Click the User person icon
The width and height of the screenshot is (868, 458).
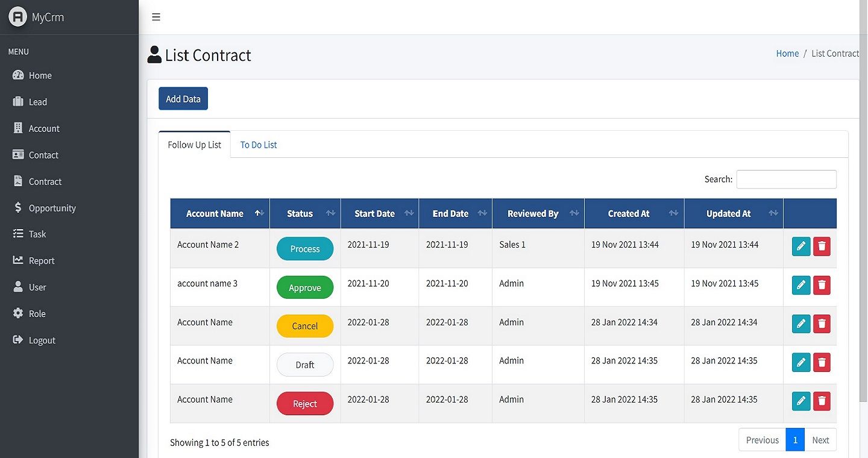[18, 287]
